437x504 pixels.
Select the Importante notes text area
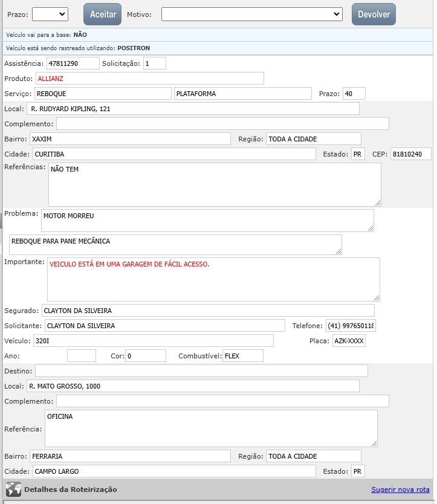(213, 279)
